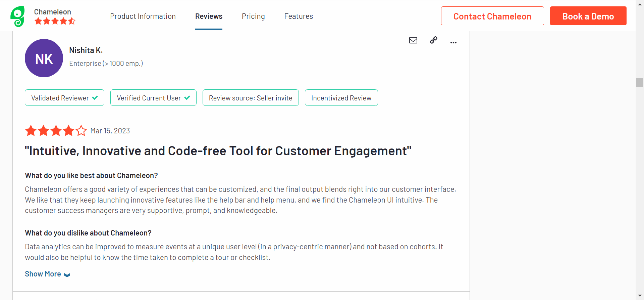Click the NK reviewer avatar

click(x=44, y=58)
